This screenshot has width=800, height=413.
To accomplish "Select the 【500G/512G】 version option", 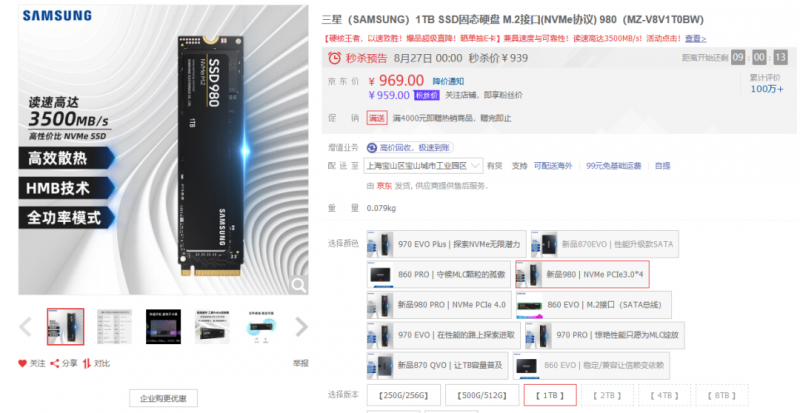I will pyautogui.click(x=482, y=395).
